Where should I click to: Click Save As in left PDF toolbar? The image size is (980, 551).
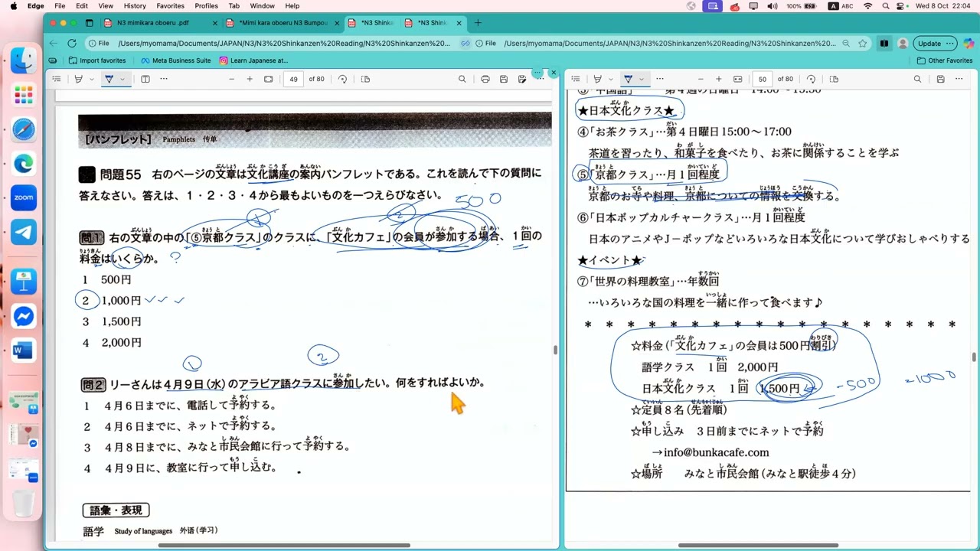(x=522, y=79)
